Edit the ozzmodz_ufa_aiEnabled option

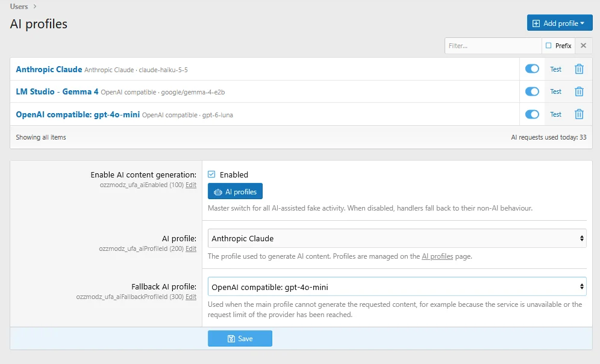(191, 185)
